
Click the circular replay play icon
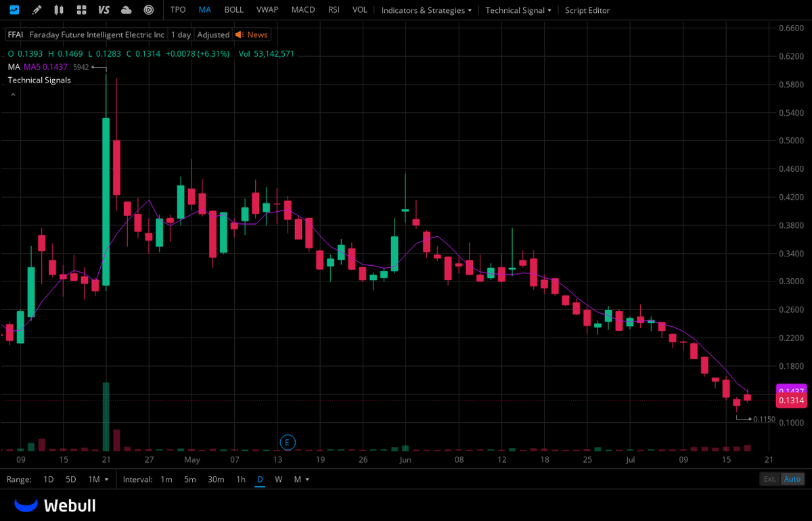point(149,10)
